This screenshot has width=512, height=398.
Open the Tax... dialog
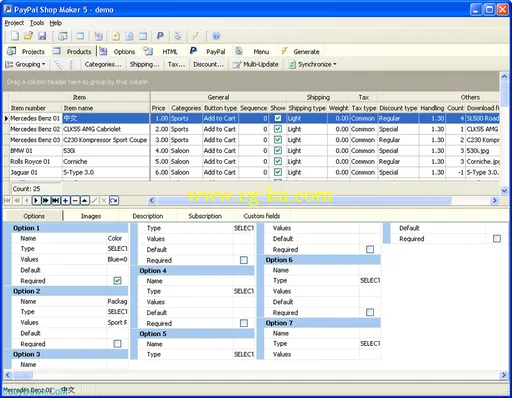(x=176, y=64)
